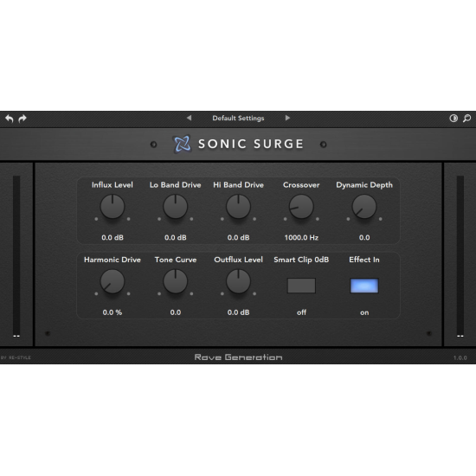This screenshot has width=476, height=476.
Task: Click the Rave Generation footer logo
Action: pyautogui.click(x=238, y=357)
